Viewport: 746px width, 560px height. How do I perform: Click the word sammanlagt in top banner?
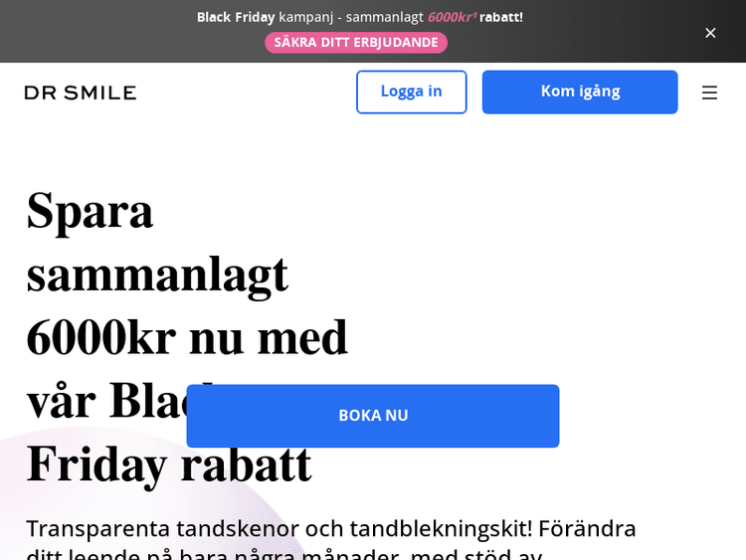[x=384, y=17]
